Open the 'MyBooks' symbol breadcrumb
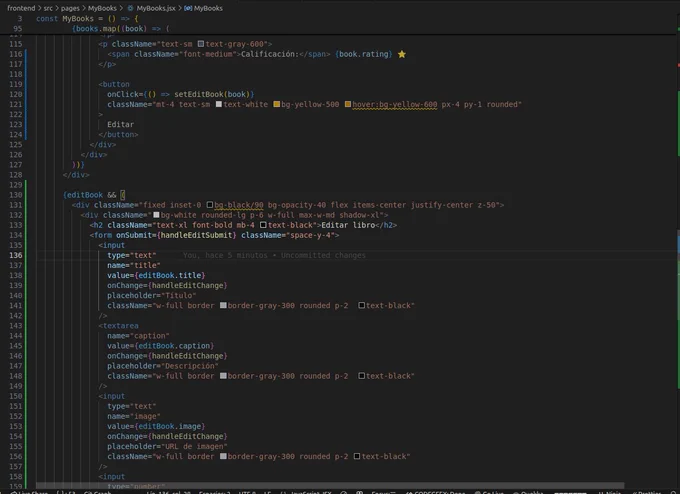The width and height of the screenshot is (680, 494). click(x=208, y=8)
